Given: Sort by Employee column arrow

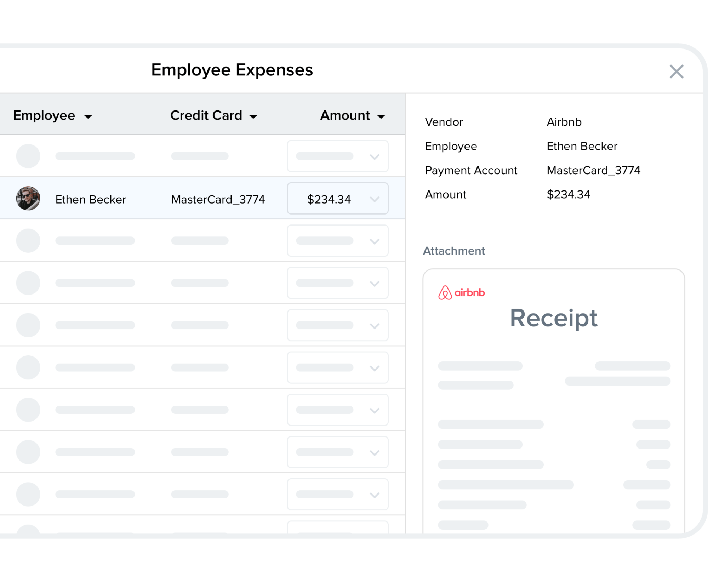Looking at the screenshot, I should (88, 116).
